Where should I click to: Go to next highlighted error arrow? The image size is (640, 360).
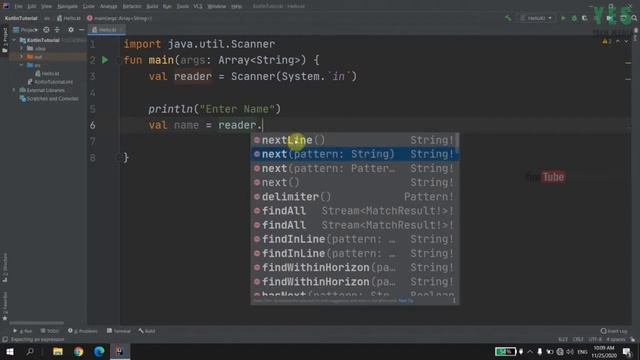point(626,41)
